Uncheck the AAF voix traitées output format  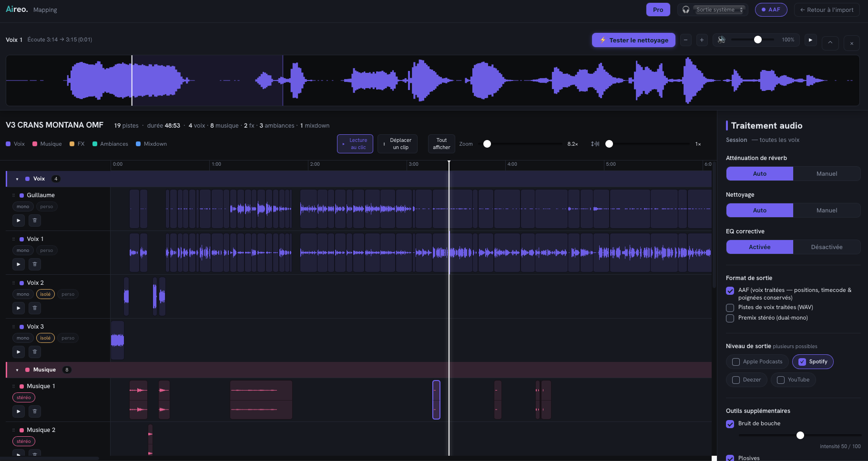tap(730, 291)
